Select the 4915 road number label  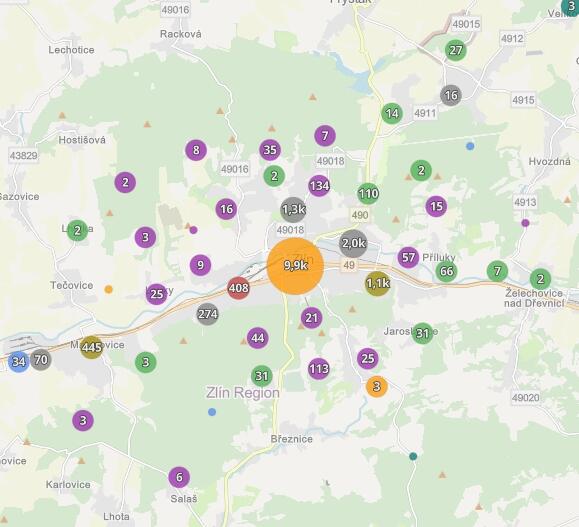pyautogui.click(x=523, y=100)
